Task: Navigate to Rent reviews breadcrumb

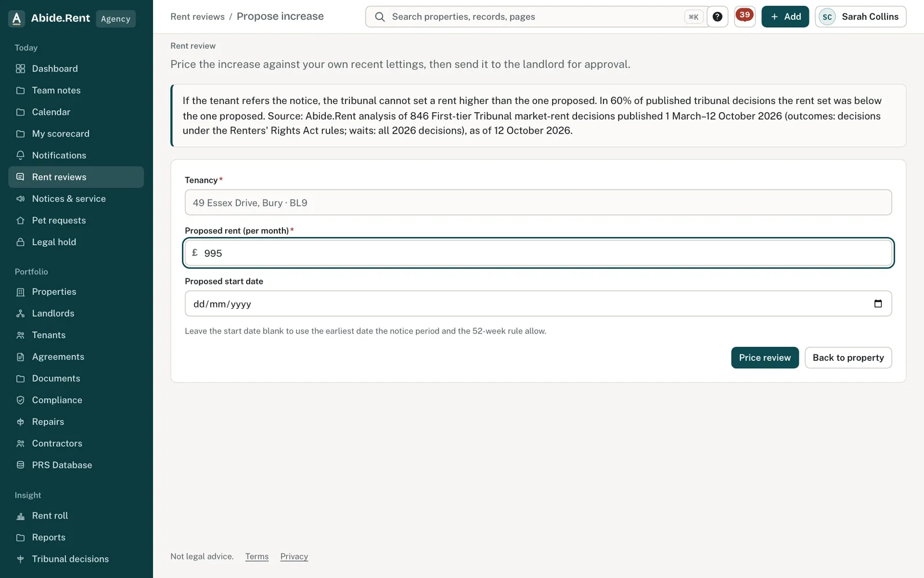Action: [x=198, y=17]
